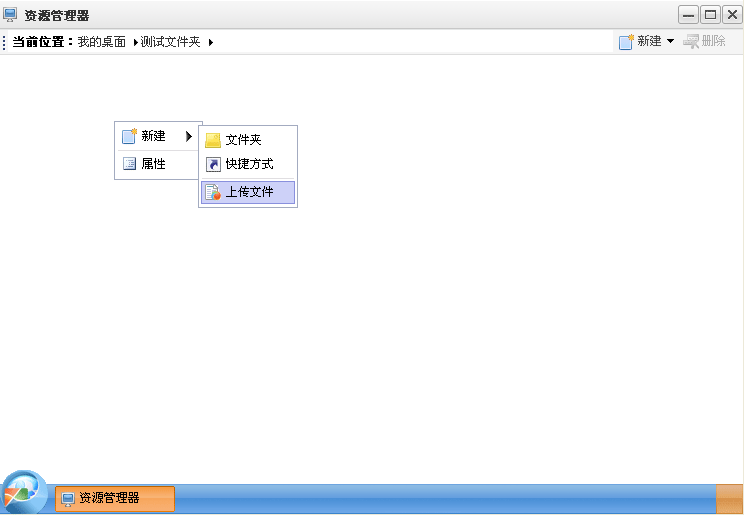The width and height of the screenshot is (744, 515).
Task: Click the 属性 properties list icon
Action: 129,164
